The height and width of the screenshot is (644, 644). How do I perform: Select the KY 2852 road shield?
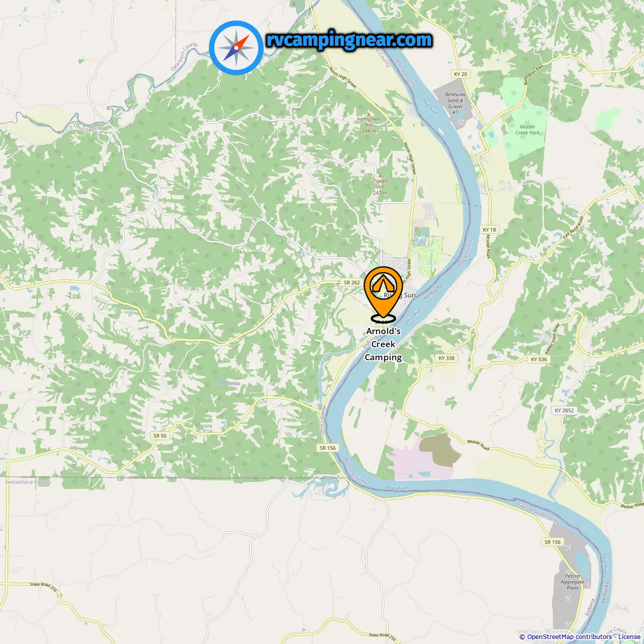pyautogui.click(x=564, y=411)
